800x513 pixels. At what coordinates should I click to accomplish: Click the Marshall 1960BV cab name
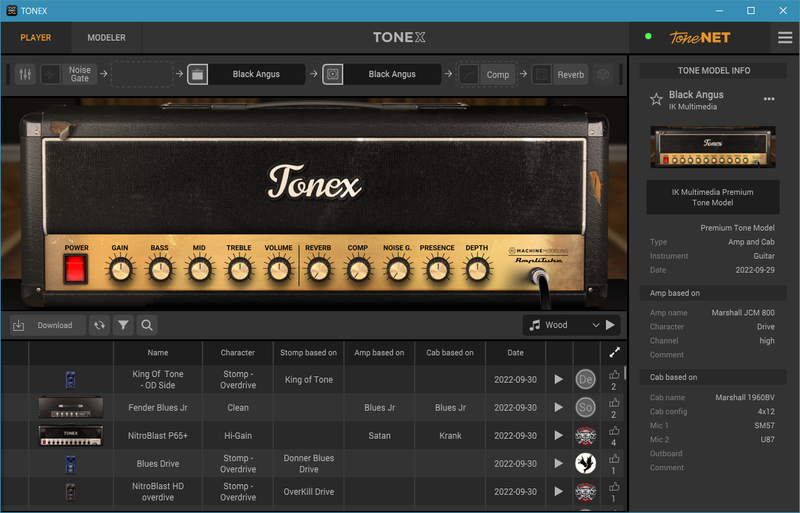coord(744,397)
